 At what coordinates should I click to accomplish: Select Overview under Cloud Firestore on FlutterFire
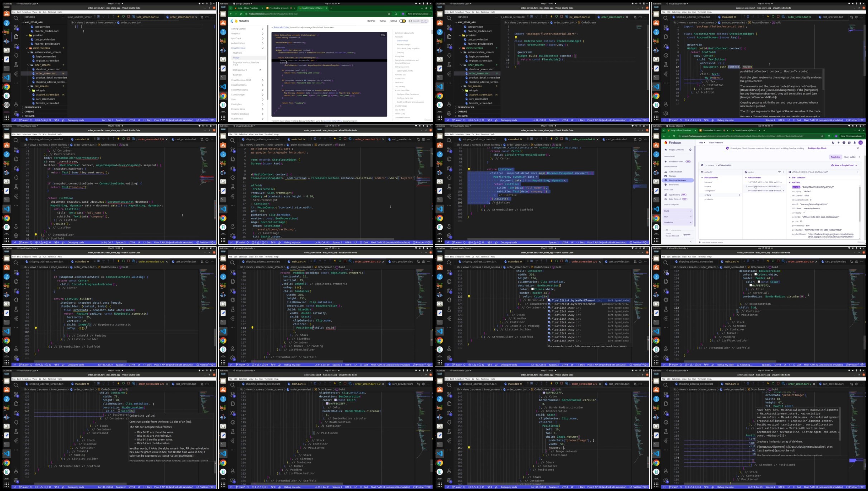pos(238,53)
